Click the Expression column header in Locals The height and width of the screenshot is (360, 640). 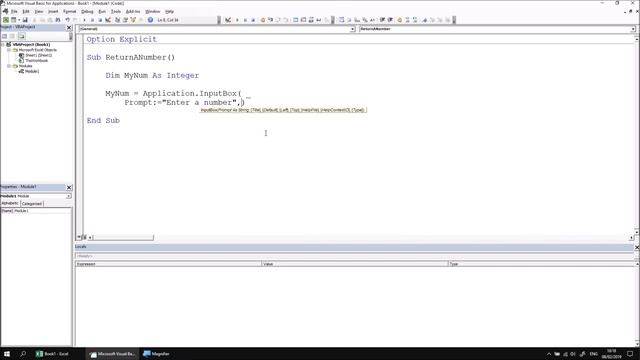pos(168,264)
